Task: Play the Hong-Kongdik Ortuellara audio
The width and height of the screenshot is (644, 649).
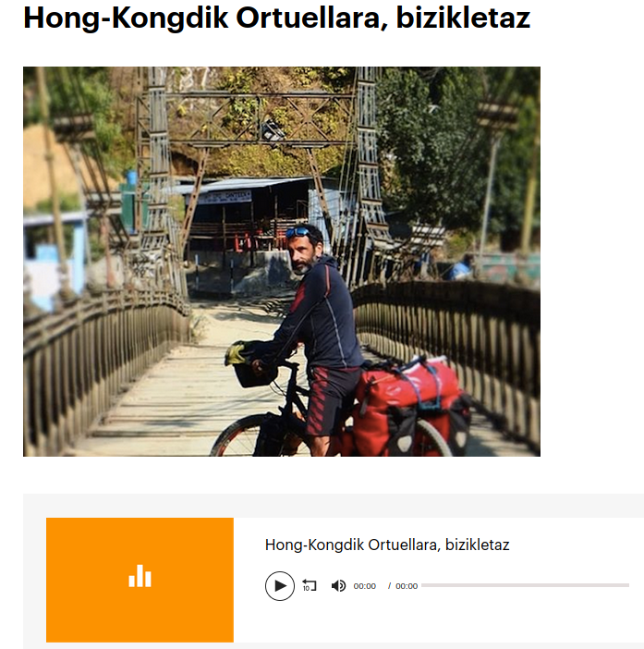Action: [280, 586]
